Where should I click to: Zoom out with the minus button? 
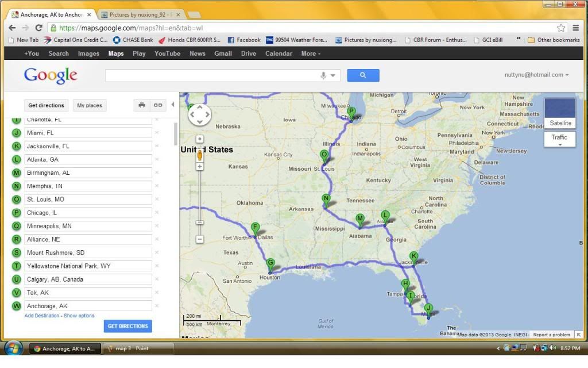[x=200, y=239]
